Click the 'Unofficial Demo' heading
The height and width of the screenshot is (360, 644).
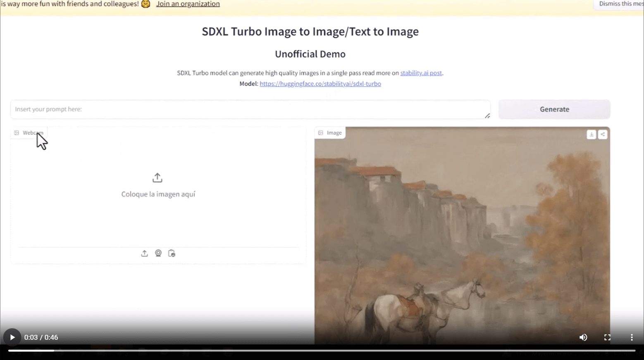(x=310, y=54)
